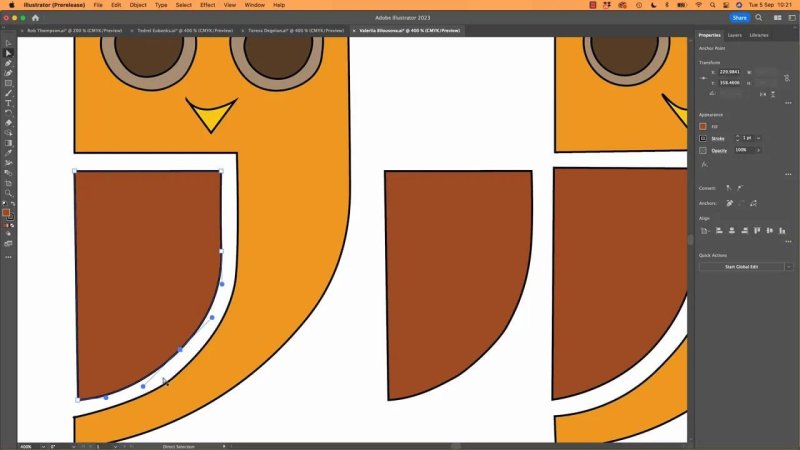Open the arrange documents icon
The image size is (800, 450).
click(x=778, y=18)
